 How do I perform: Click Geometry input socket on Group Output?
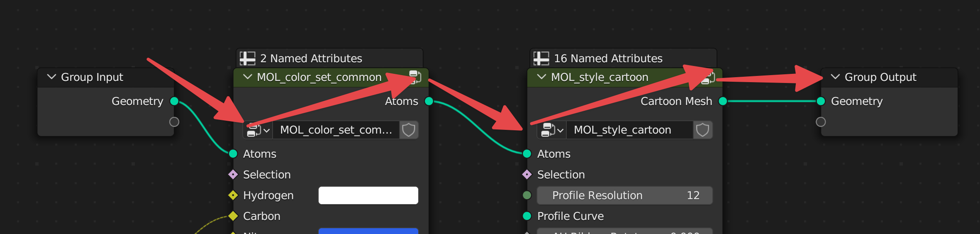(x=821, y=101)
